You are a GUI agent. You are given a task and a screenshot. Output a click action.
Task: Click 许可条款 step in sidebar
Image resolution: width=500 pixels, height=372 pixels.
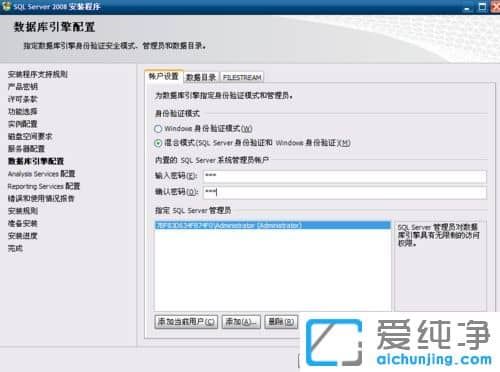[23, 99]
